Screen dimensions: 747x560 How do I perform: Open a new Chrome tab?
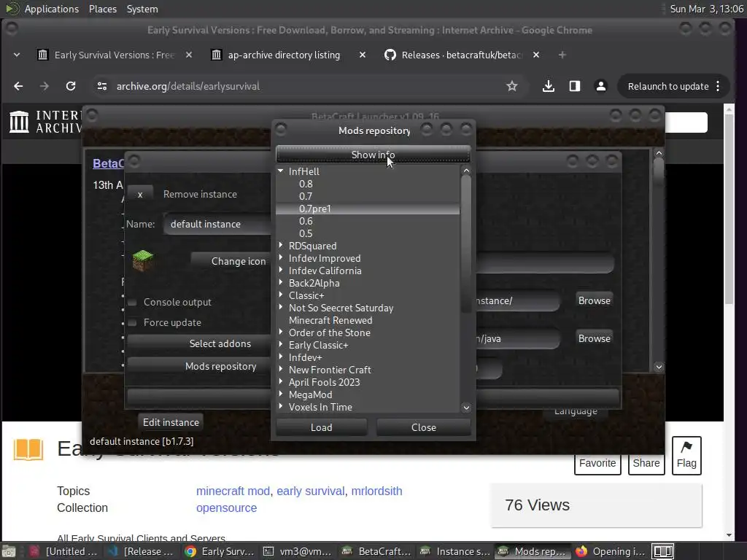562,55
